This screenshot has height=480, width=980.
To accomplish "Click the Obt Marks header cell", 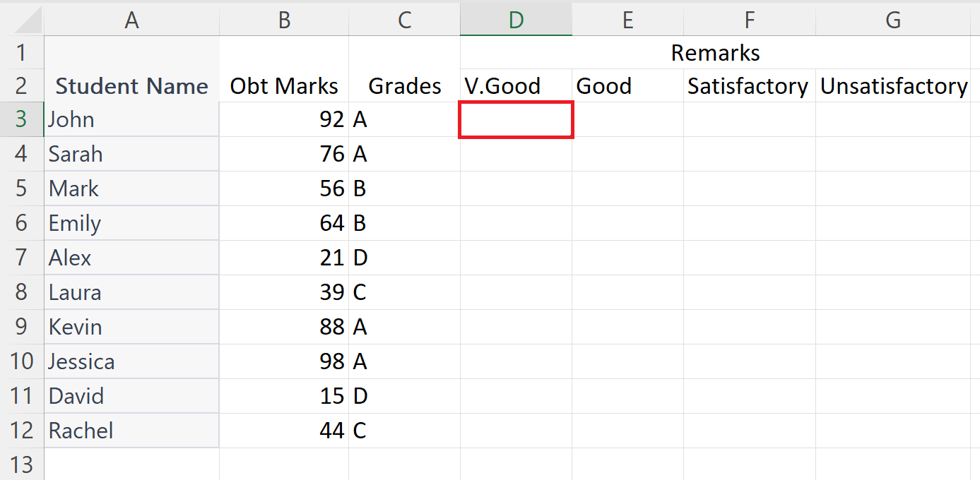I will (x=284, y=85).
